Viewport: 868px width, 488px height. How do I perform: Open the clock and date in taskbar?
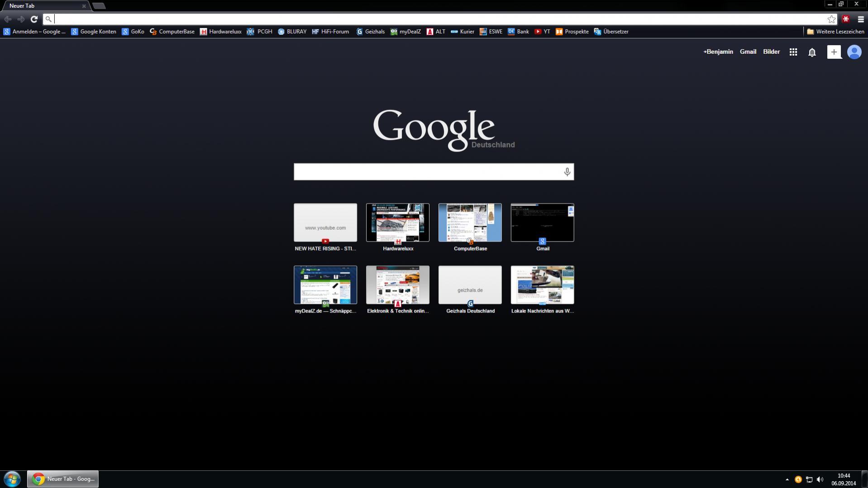coord(844,479)
